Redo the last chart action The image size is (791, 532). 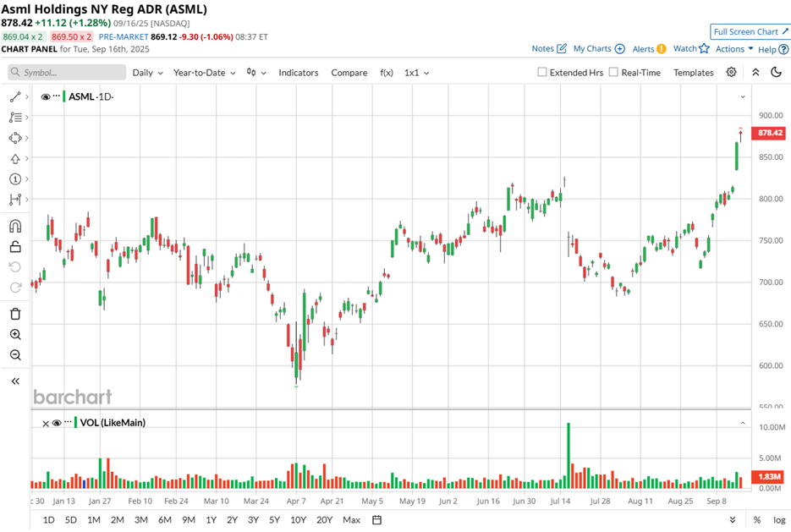pos(15,288)
